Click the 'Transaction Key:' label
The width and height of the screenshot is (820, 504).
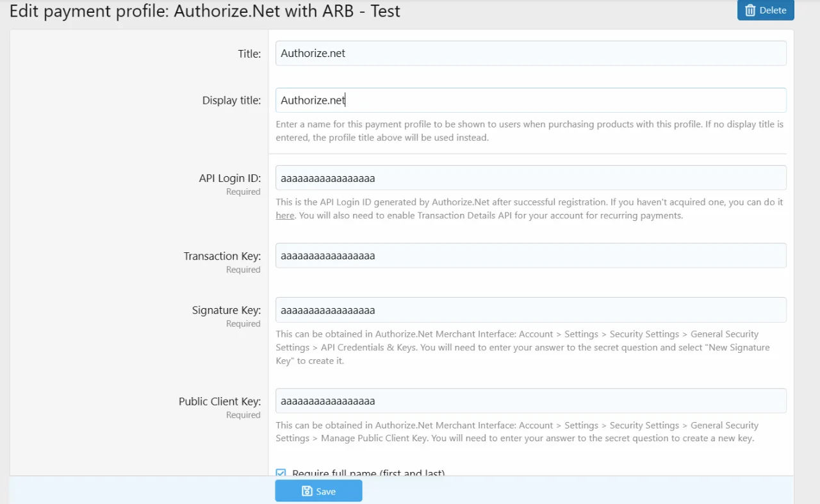pyautogui.click(x=222, y=256)
